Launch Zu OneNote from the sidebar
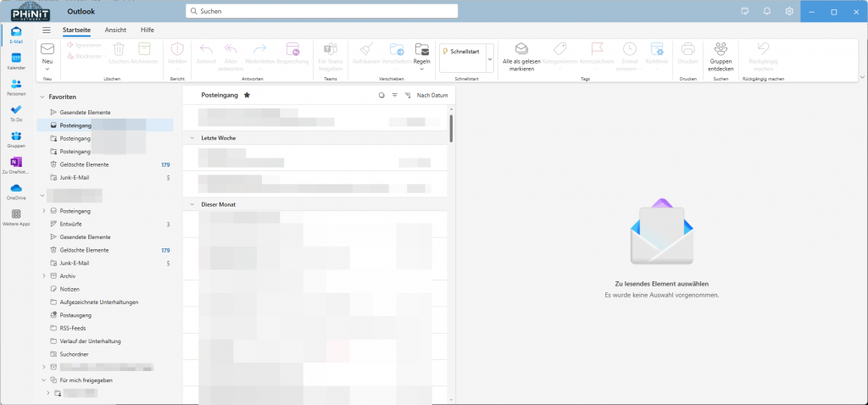The image size is (868, 405). pos(16,163)
